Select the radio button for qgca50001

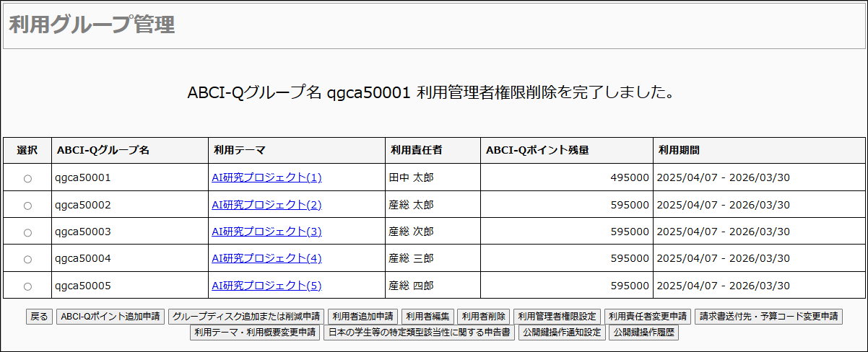pyautogui.click(x=27, y=178)
